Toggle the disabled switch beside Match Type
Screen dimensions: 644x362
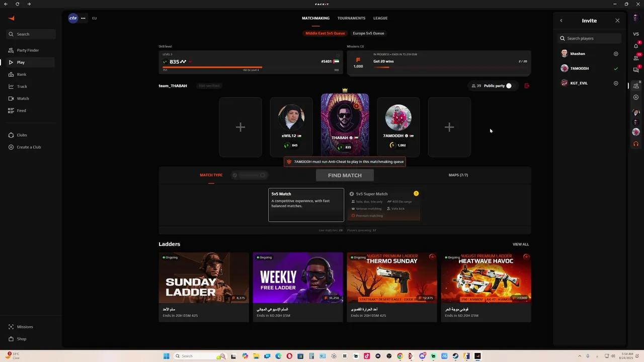262,175
